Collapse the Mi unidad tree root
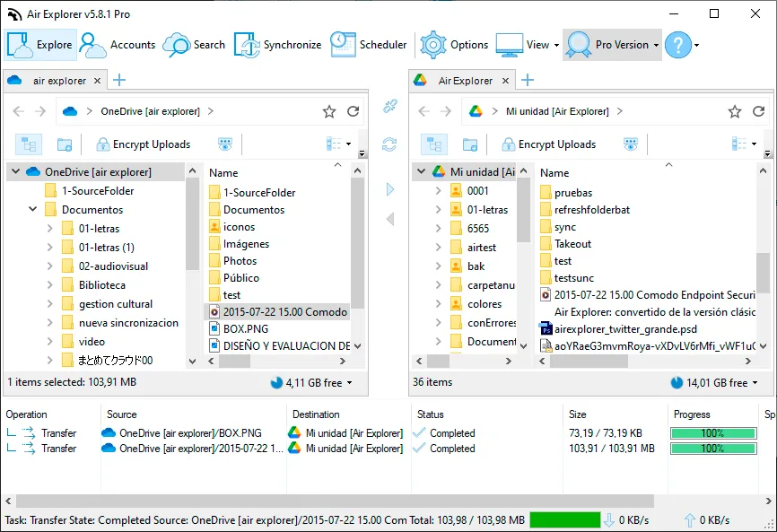 (421, 171)
